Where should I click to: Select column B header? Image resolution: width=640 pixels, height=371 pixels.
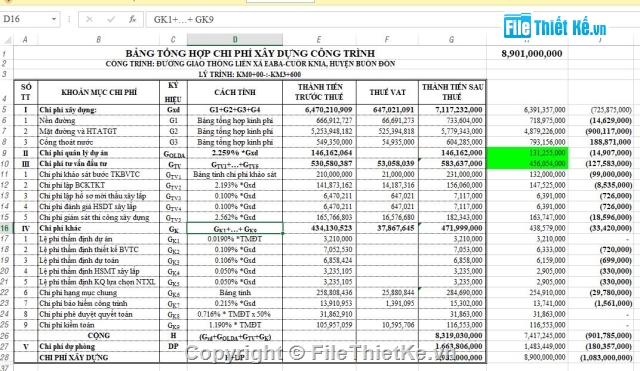click(x=98, y=40)
